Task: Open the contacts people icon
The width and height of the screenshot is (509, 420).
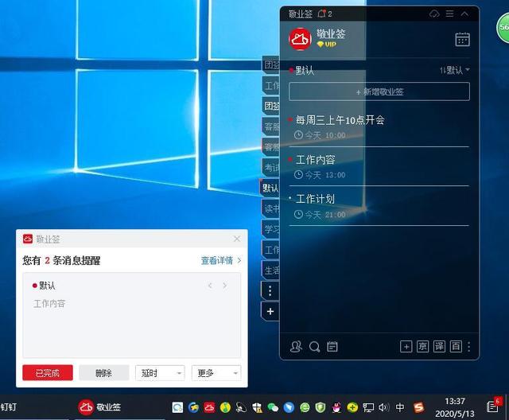Action: tap(296, 347)
